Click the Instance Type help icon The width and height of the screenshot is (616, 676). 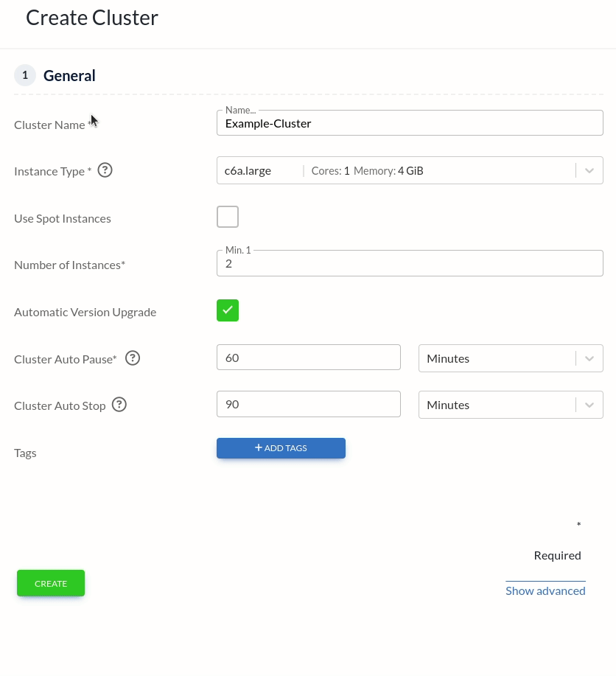[105, 170]
